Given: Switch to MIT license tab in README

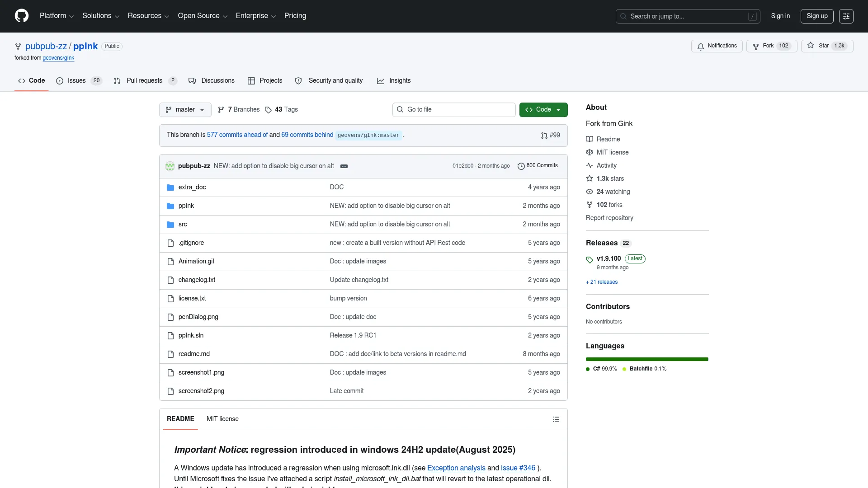Looking at the screenshot, I should pyautogui.click(x=222, y=419).
